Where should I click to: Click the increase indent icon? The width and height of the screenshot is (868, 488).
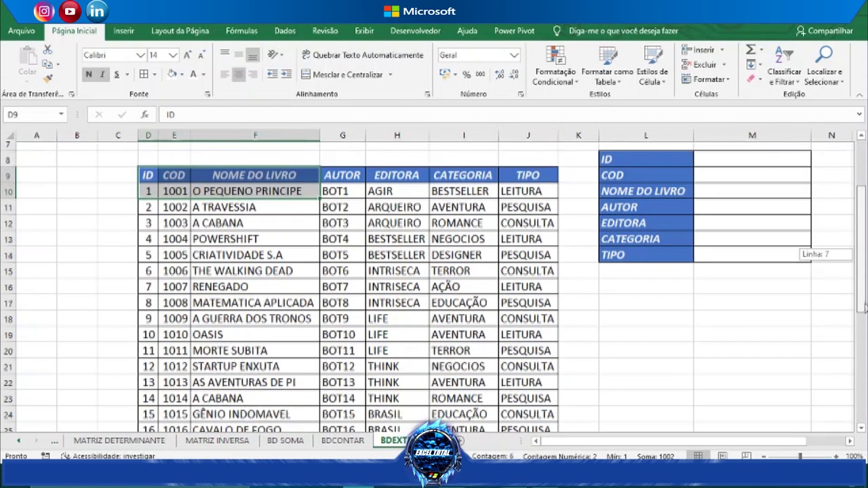[x=286, y=75]
